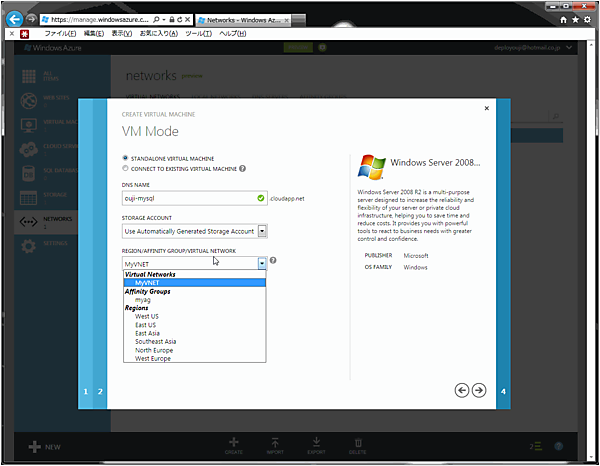Click the browser vertical scrollbar

(593, 253)
